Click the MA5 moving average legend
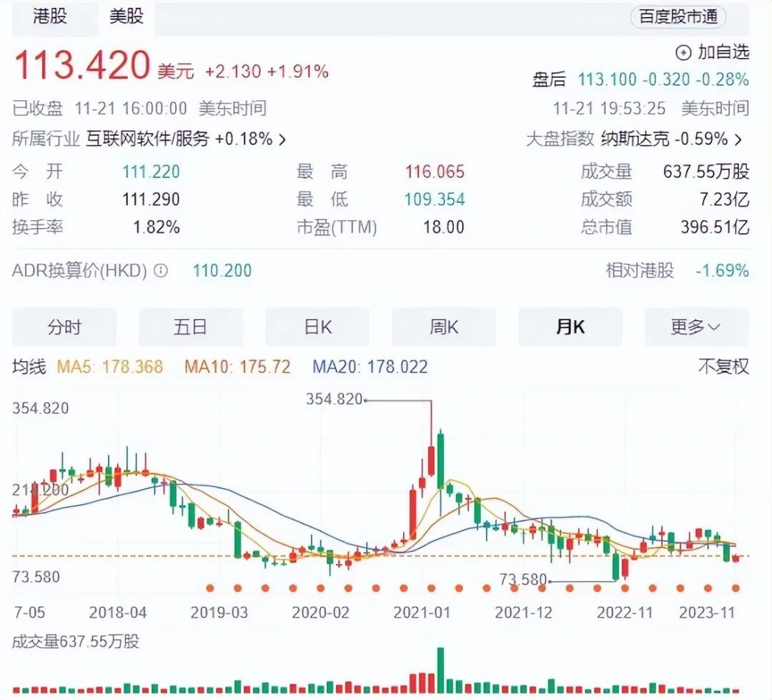Image resolution: width=772 pixels, height=700 pixels. click(110, 368)
